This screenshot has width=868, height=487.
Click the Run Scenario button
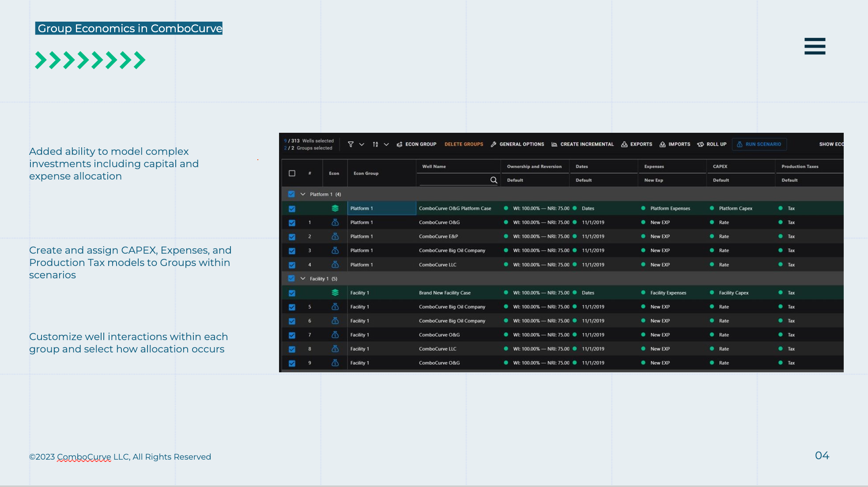tap(759, 144)
